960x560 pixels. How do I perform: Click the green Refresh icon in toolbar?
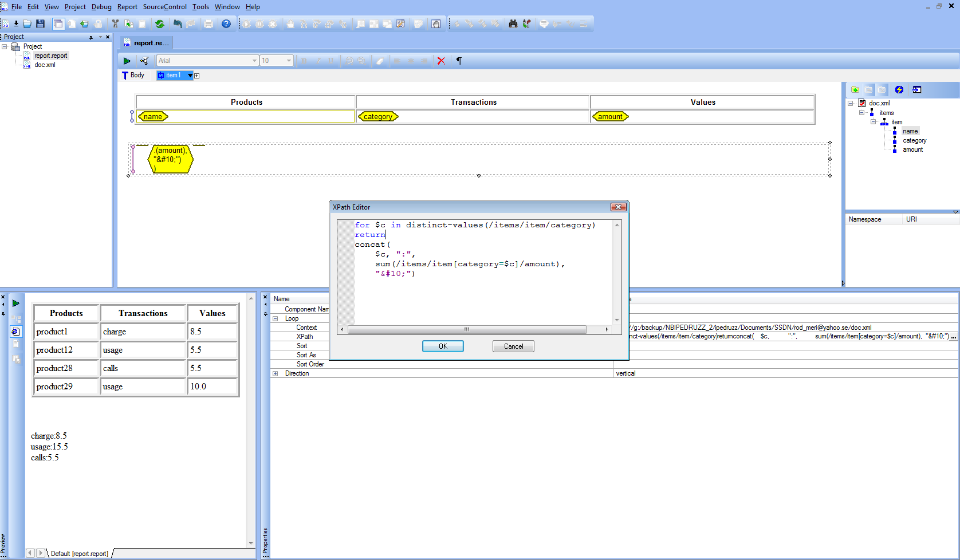coord(160,24)
